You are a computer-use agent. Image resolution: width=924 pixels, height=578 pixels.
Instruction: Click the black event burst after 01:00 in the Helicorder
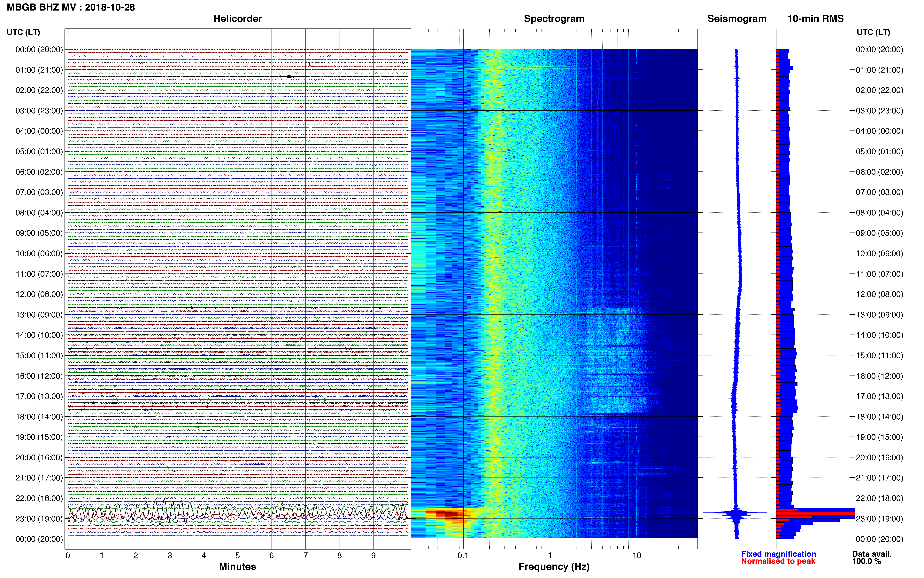[289, 76]
